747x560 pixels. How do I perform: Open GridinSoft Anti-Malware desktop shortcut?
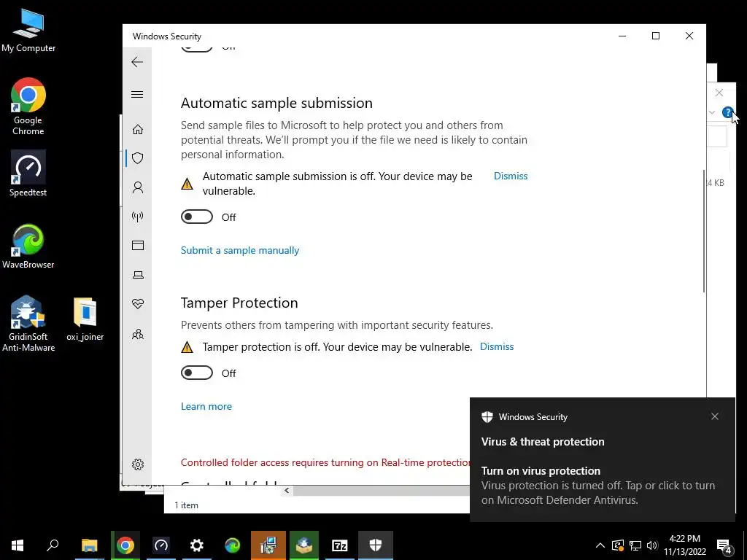pyautogui.click(x=28, y=324)
